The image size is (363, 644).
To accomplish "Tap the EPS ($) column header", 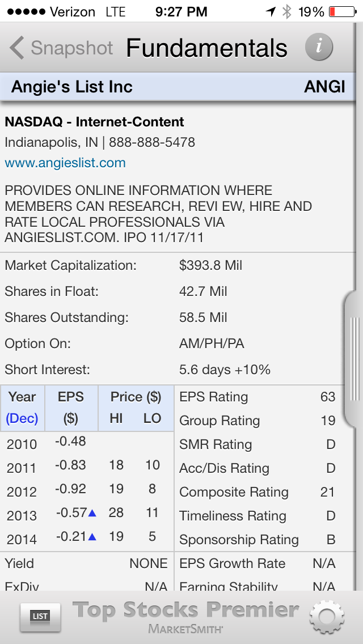I will coord(71,408).
